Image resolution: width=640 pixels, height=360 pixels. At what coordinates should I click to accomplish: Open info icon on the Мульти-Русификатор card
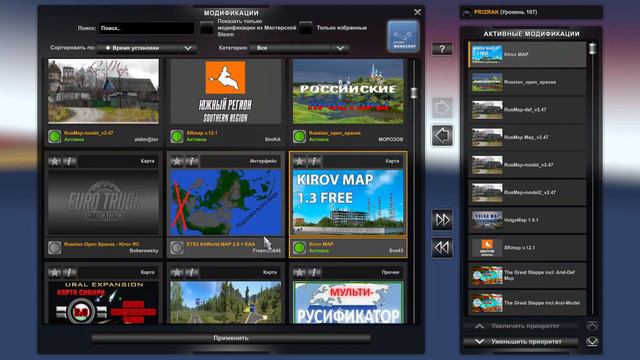pos(314,272)
